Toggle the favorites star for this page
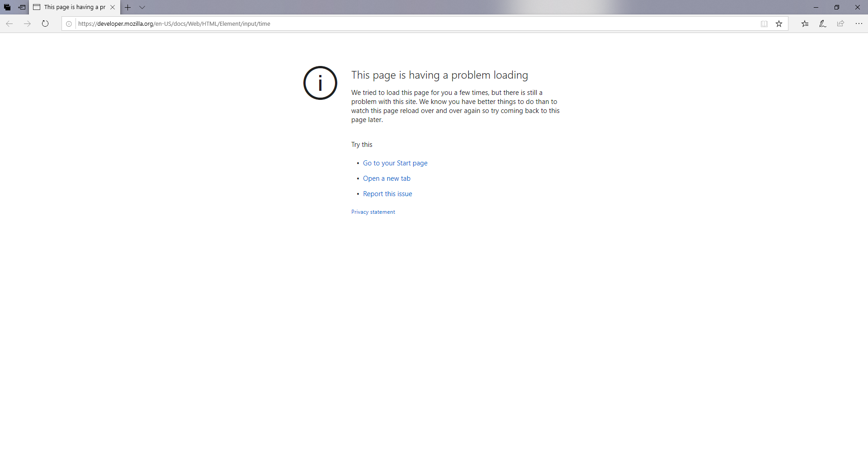 pos(779,23)
